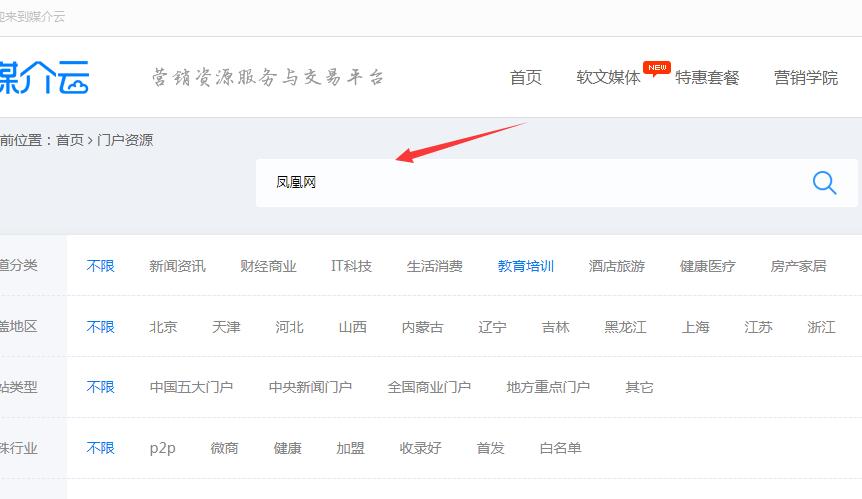Click the 媒介云 logo
This screenshot has height=499, width=862.
tap(44, 77)
